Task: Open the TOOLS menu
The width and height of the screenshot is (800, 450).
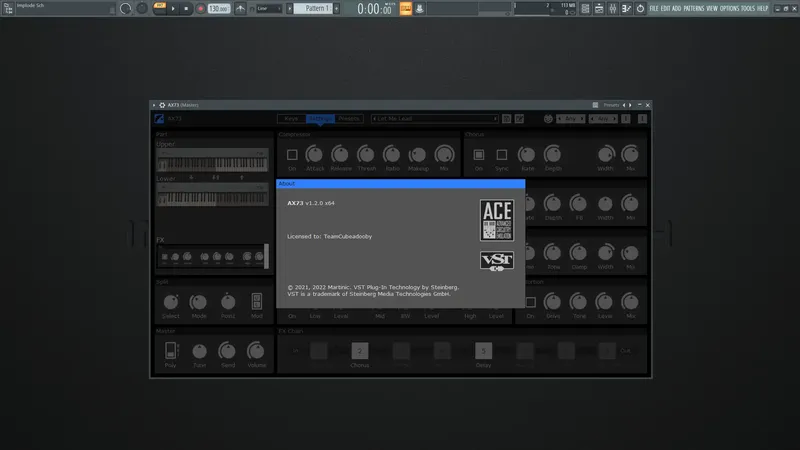Action: tap(747, 9)
